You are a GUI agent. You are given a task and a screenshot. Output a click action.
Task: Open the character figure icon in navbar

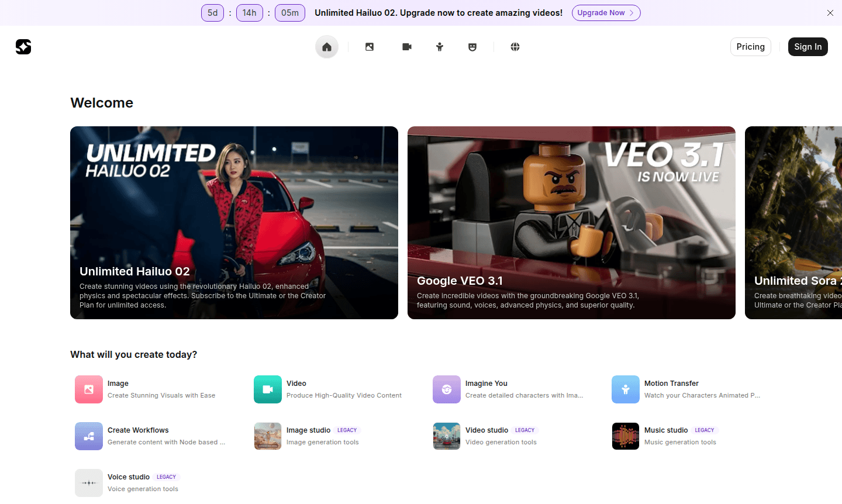(440, 47)
